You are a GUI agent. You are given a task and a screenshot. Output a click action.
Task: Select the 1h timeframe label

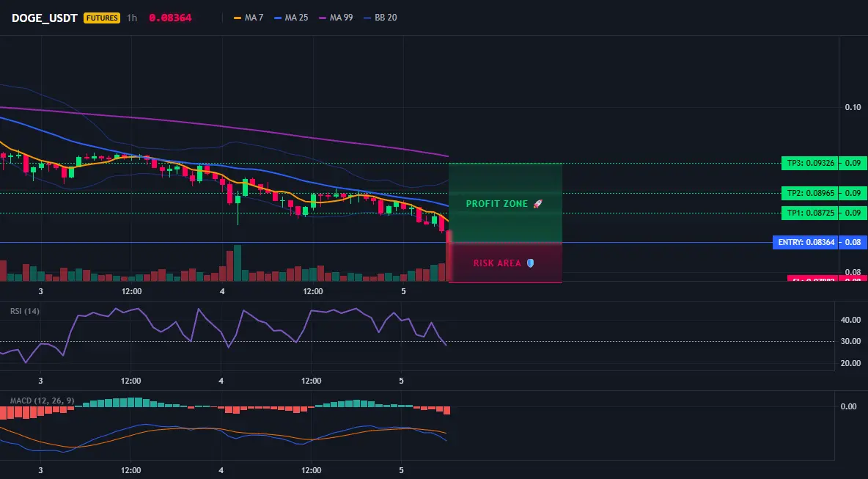(x=132, y=18)
